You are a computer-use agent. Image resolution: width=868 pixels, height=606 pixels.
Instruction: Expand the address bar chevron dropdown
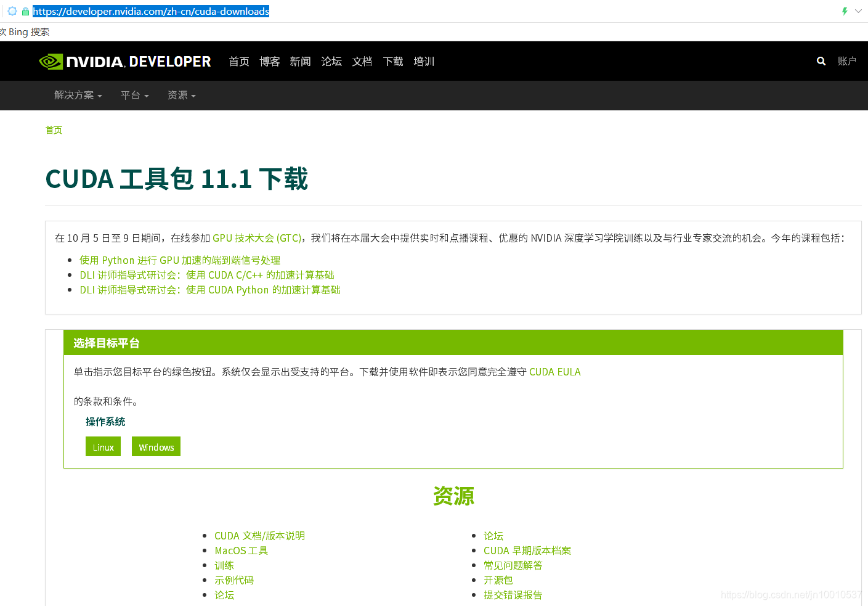point(858,11)
